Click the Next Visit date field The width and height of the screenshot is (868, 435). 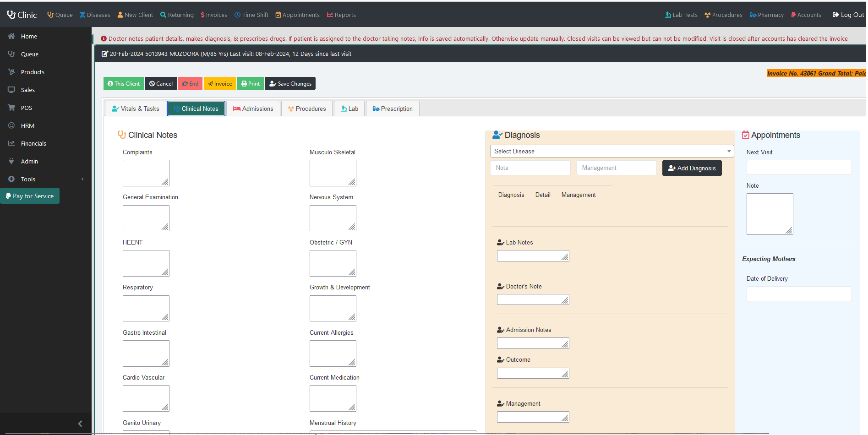pos(799,167)
